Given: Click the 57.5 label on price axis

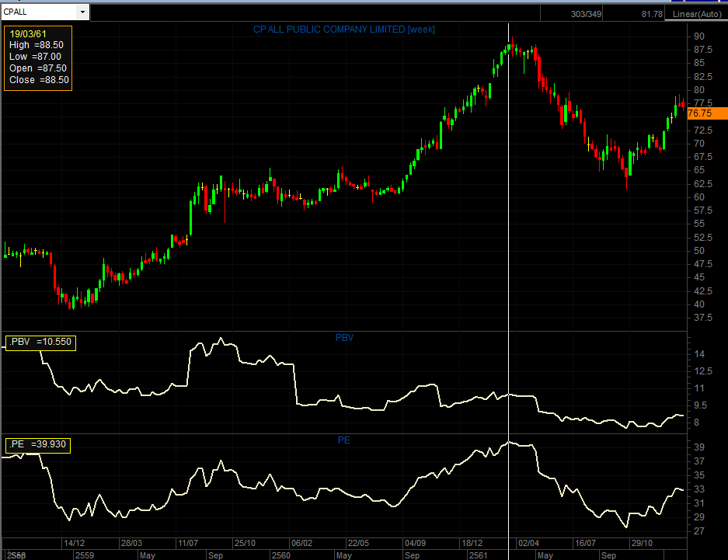Looking at the screenshot, I should click(703, 210).
